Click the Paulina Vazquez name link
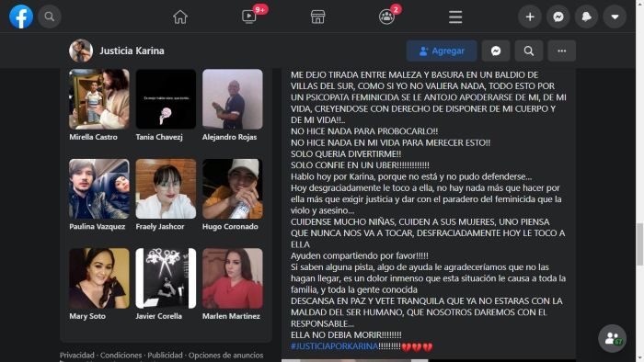Viewport: 644px width, 362px height. tap(98, 226)
